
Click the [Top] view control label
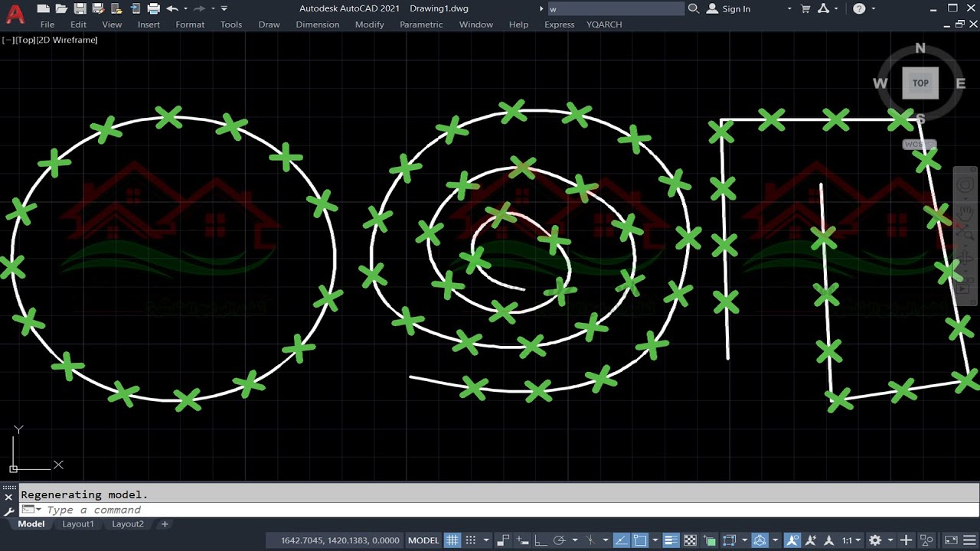(x=25, y=40)
